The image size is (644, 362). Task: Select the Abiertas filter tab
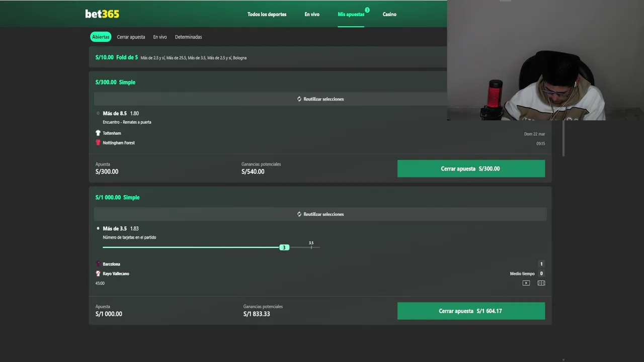click(101, 37)
